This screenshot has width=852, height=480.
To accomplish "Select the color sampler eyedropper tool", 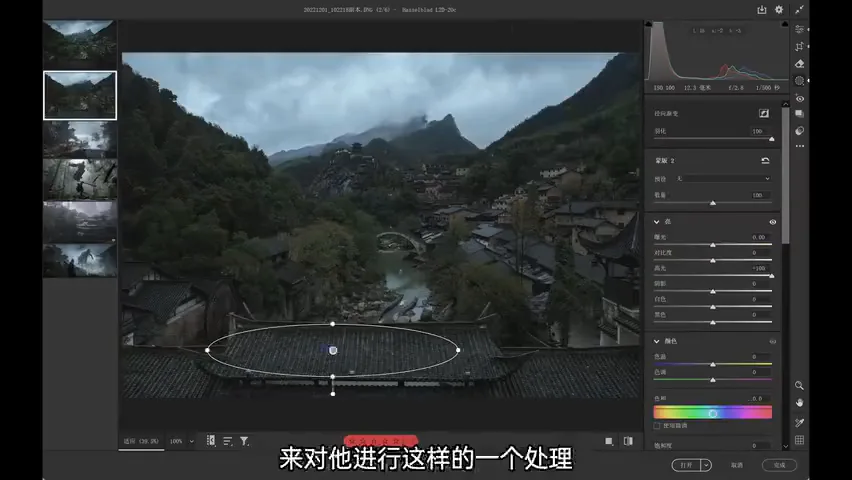I will click(x=799, y=422).
